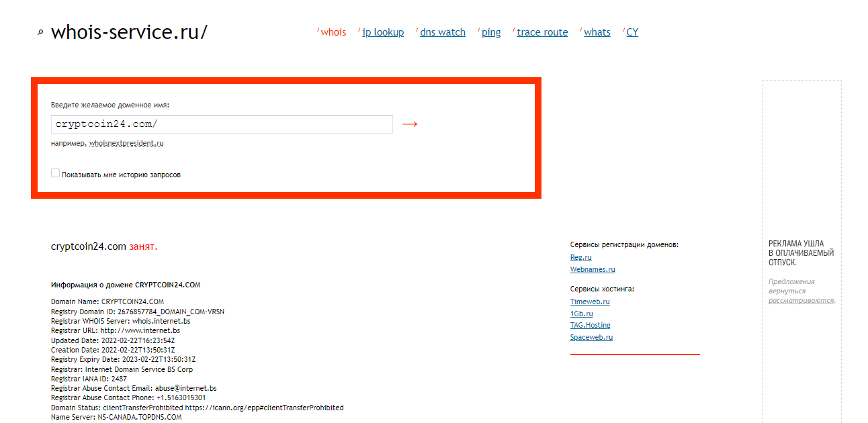The width and height of the screenshot is (868, 423).
Task: Use the whoisnextpresident.ru example link
Action: coord(126,143)
